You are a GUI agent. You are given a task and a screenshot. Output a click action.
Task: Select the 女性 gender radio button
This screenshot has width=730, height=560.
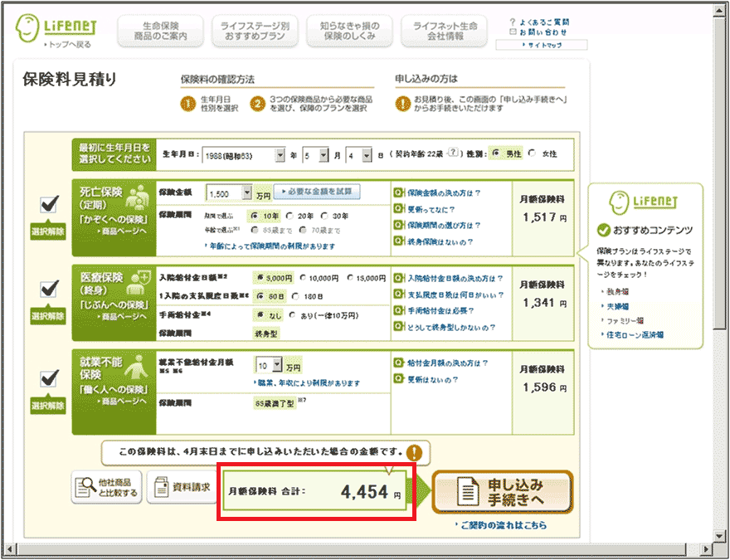click(533, 154)
